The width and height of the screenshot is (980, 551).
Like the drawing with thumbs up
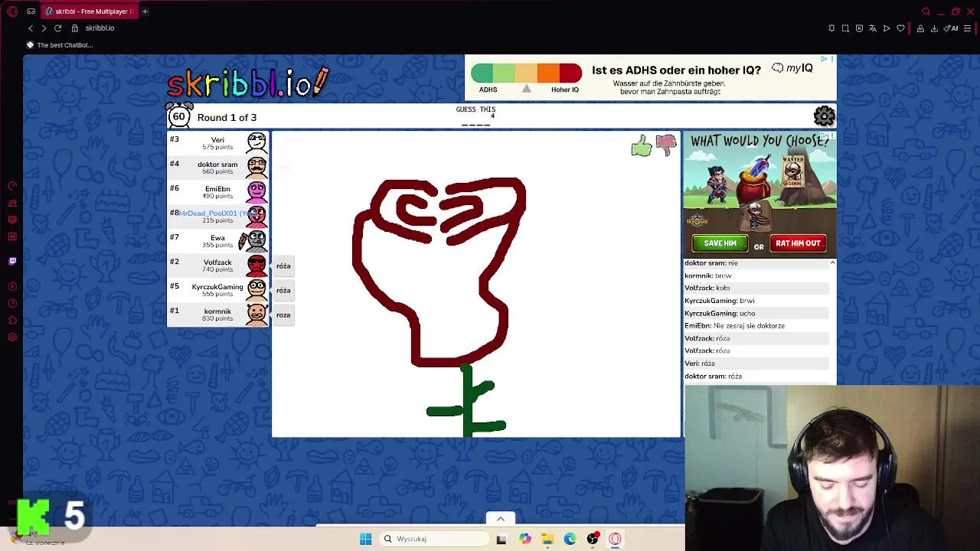click(641, 145)
